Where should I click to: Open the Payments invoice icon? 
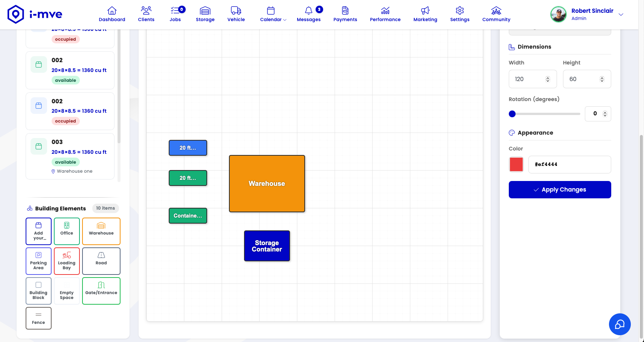(345, 10)
